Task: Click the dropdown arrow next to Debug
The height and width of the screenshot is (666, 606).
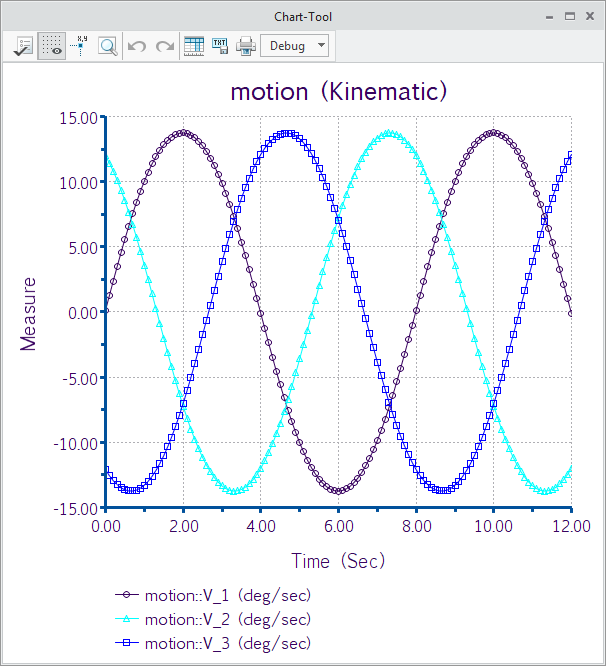Action: [320, 46]
